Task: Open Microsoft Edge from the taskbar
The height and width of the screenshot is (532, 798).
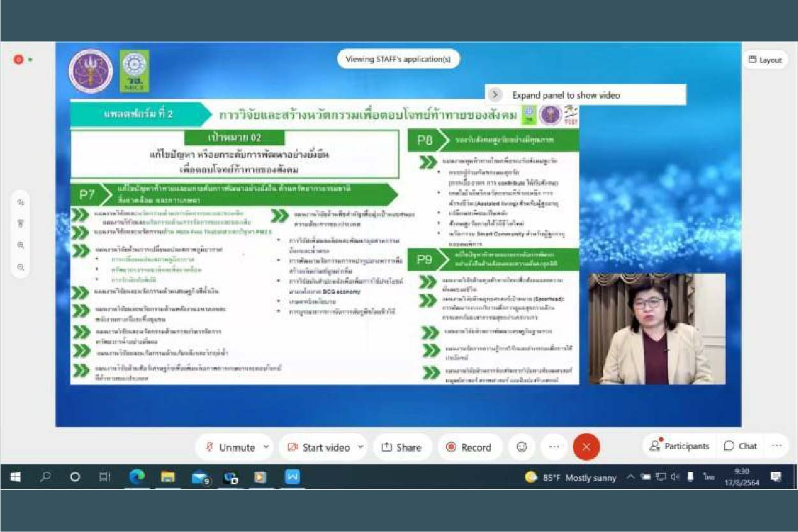Action: click(137, 477)
